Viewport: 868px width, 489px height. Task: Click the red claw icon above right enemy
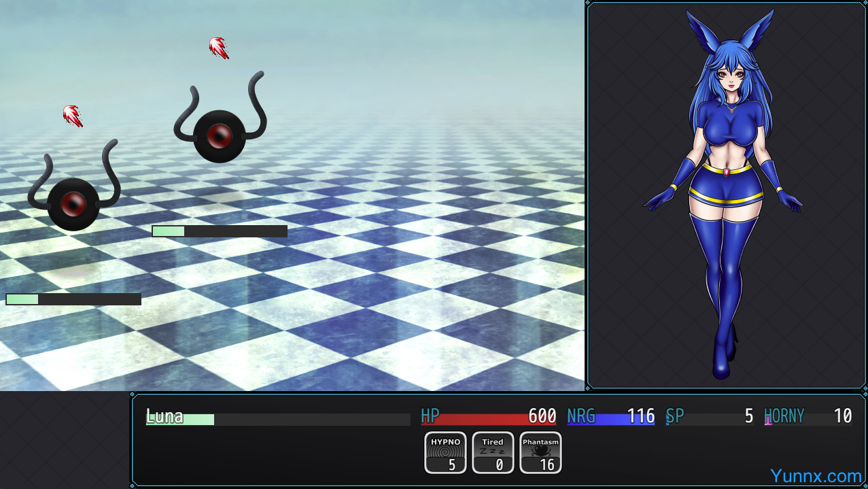coord(218,48)
